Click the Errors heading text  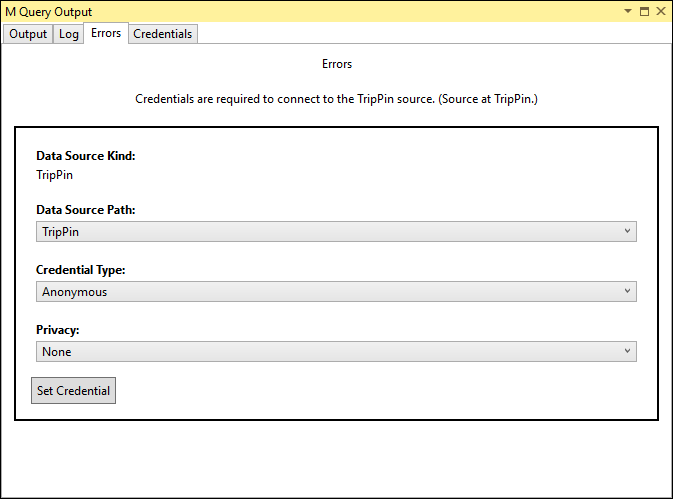(337, 64)
